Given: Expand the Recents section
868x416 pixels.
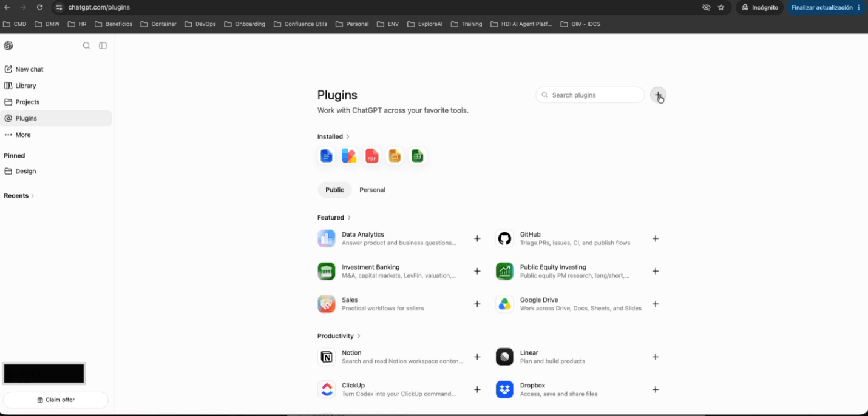Looking at the screenshot, I should 19,196.
